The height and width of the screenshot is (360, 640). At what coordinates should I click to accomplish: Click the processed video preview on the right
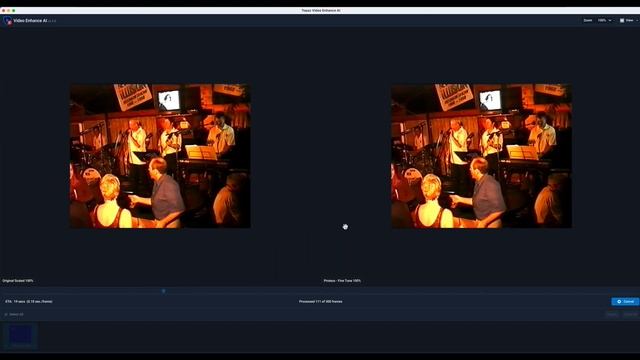pyautogui.click(x=482, y=156)
